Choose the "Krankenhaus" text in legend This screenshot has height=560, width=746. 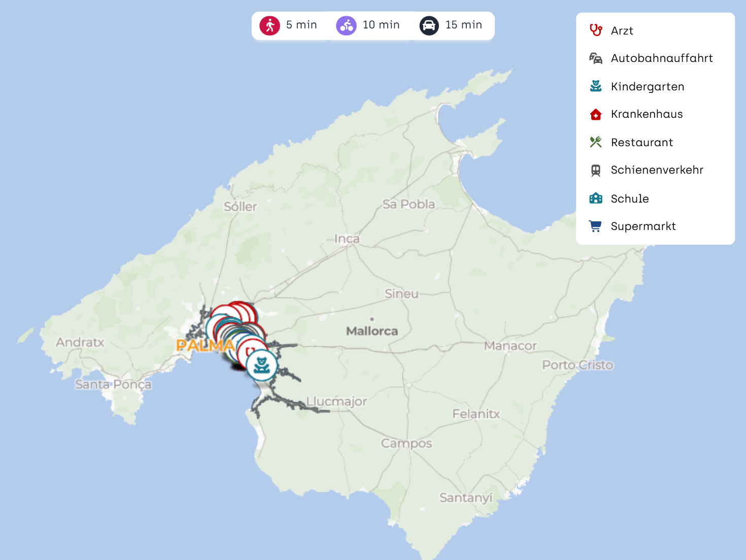click(x=647, y=114)
